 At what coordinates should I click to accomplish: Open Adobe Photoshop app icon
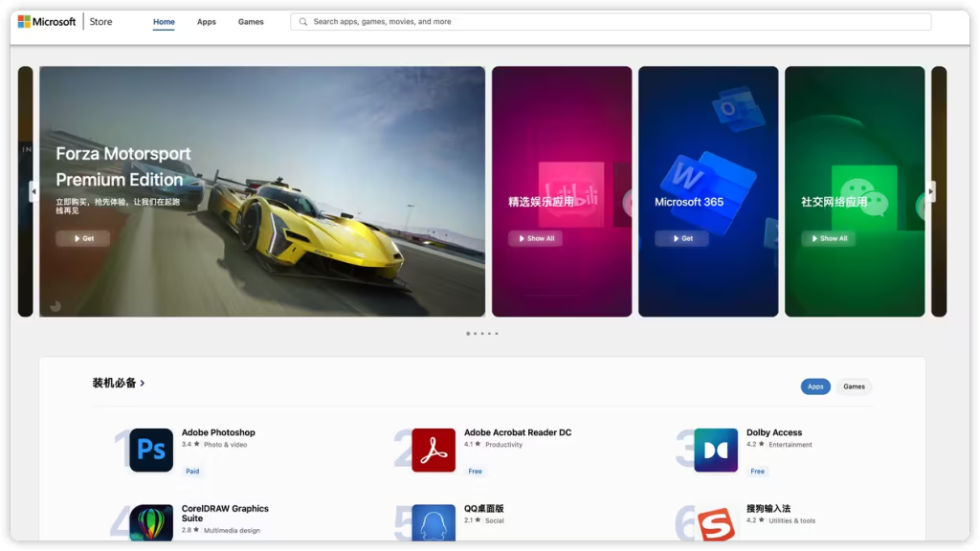pos(151,450)
